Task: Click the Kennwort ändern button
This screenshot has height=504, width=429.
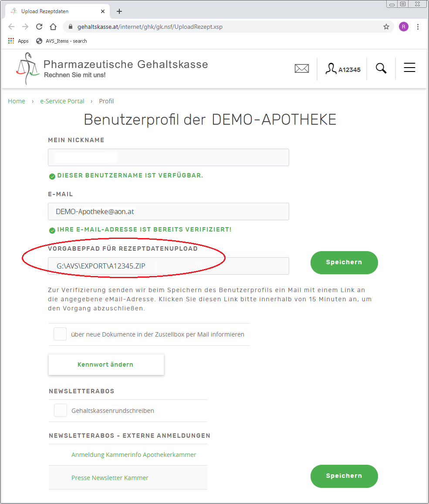Action: click(x=106, y=364)
